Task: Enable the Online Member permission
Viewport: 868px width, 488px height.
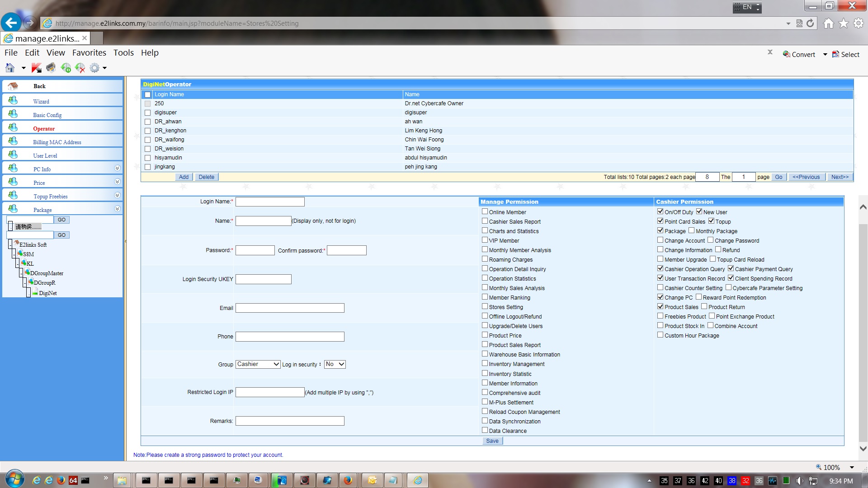Action: pyautogui.click(x=485, y=211)
